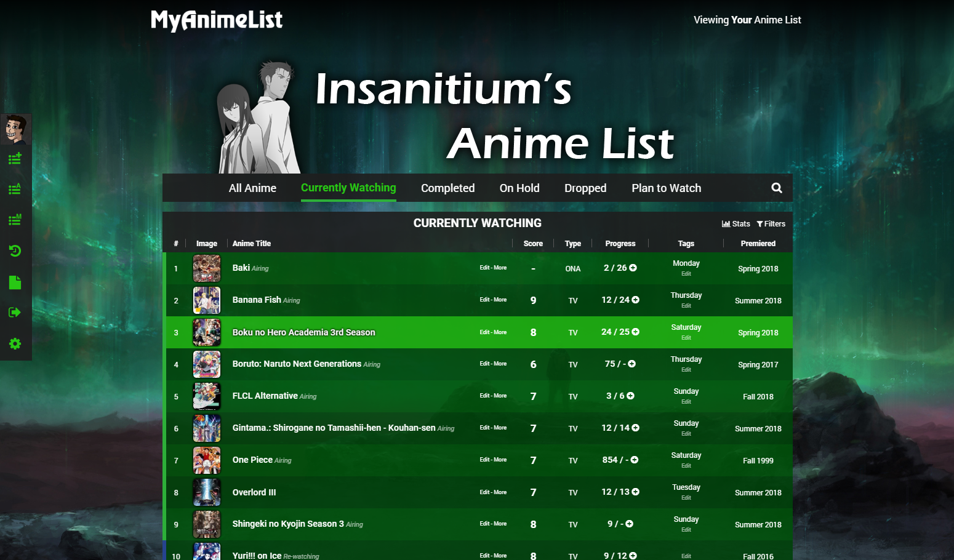Viewport: 954px width, 560px height.
Task: Click progress count 854 for One Piece
Action: (x=610, y=460)
